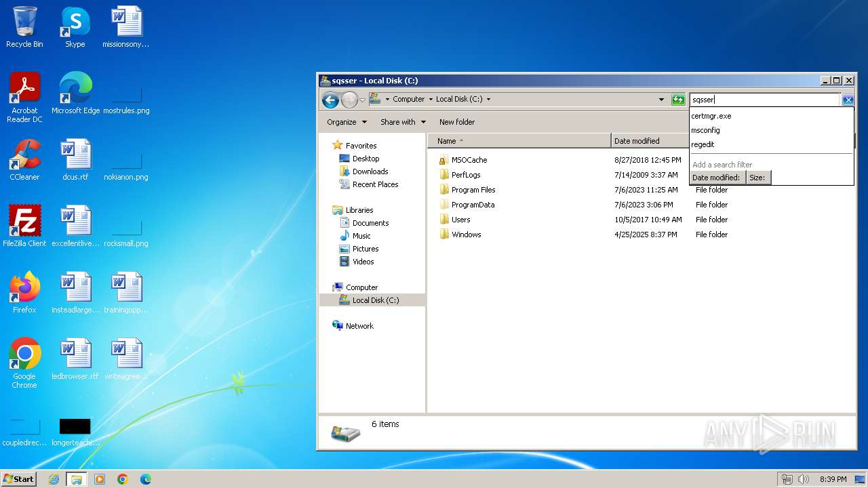The width and height of the screenshot is (868, 488).
Task: Sort by the Date modified column header
Action: point(650,141)
